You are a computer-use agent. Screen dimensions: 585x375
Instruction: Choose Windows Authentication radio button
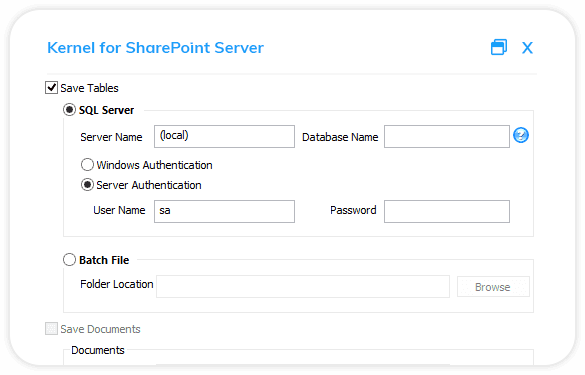[87, 165]
